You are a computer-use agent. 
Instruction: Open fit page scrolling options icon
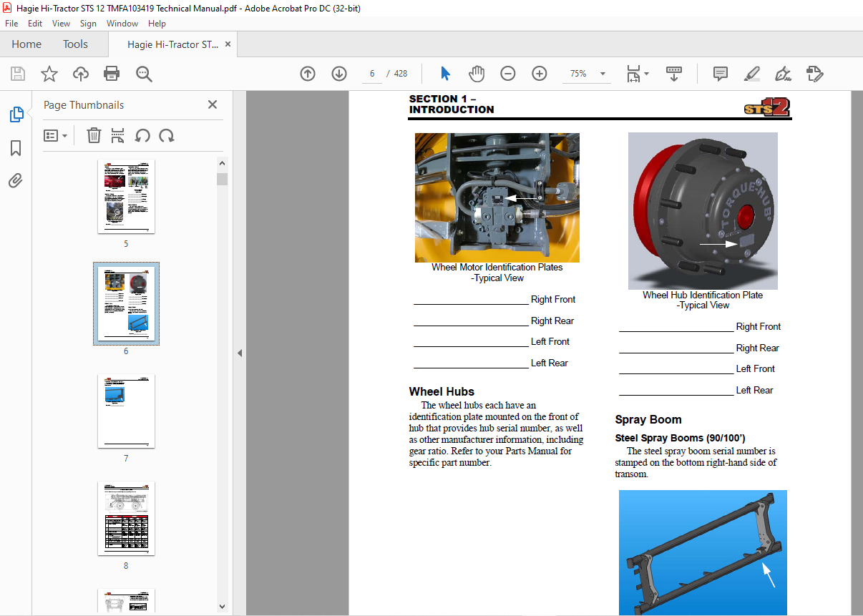[x=633, y=74]
